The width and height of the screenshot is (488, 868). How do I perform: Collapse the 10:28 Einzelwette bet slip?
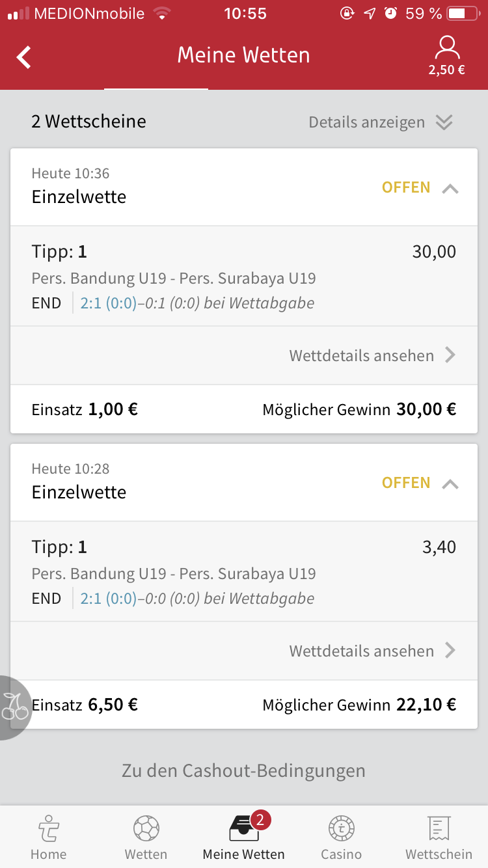click(x=450, y=484)
